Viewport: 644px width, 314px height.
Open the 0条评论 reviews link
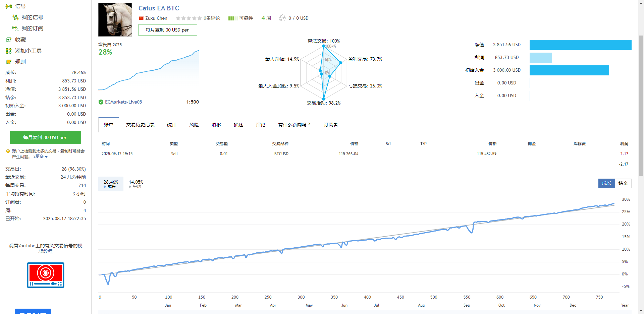[212, 18]
